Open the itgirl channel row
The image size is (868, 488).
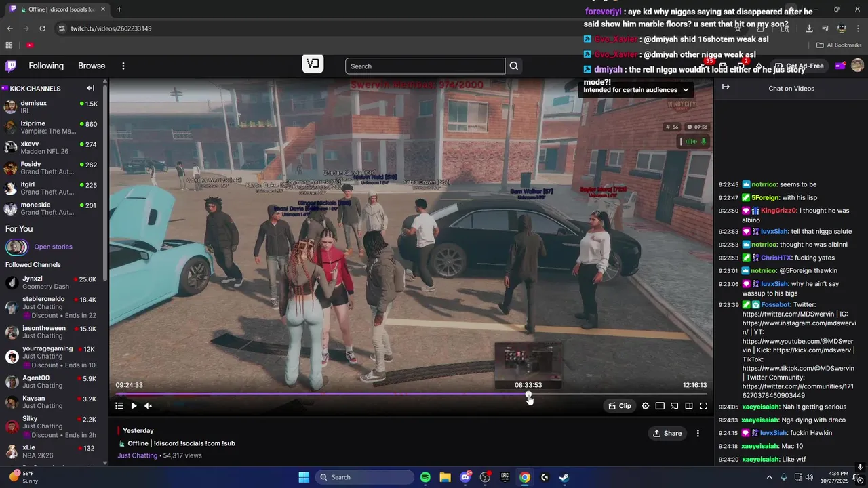point(52,188)
